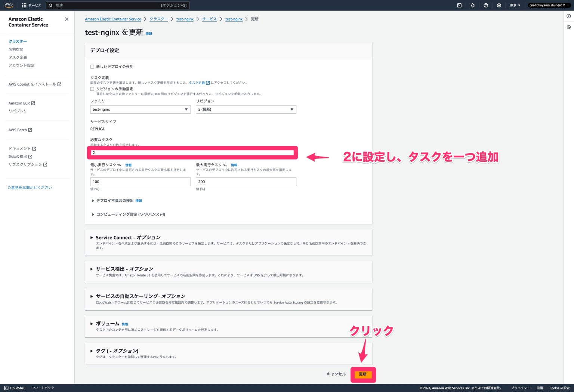Image resolution: width=574 pixels, height=392 pixels.
Task: Open Amazon ECR via its external link icon
Action: coord(33,103)
